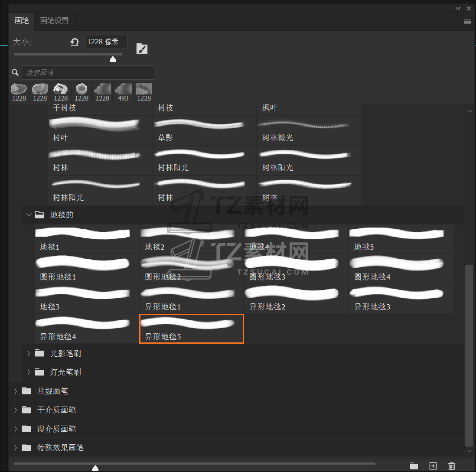
Task: Select the 地毯1 brush
Action: (x=87, y=239)
